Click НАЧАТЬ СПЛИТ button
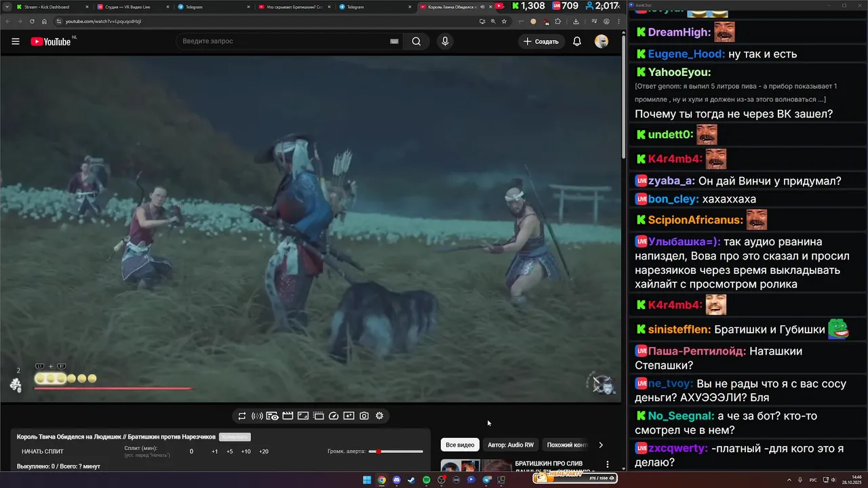This screenshot has height=488, width=868. tap(43, 451)
